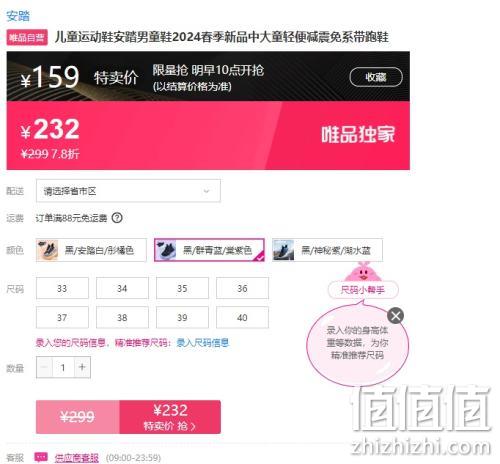Open the 请选择省市区 delivery region dropdown
Viewport: 500px width, 464px height.
tap(128, 191)
